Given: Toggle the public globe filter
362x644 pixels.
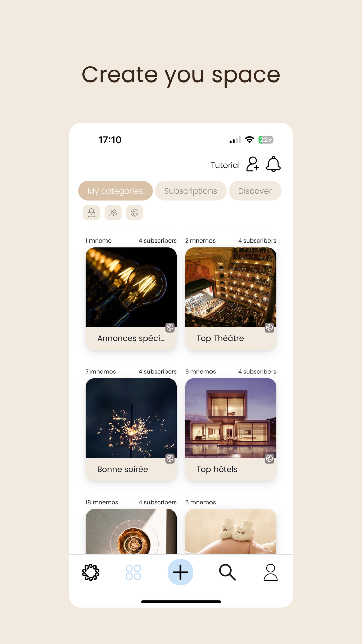Looking at the screenshot, I should 135,213.
